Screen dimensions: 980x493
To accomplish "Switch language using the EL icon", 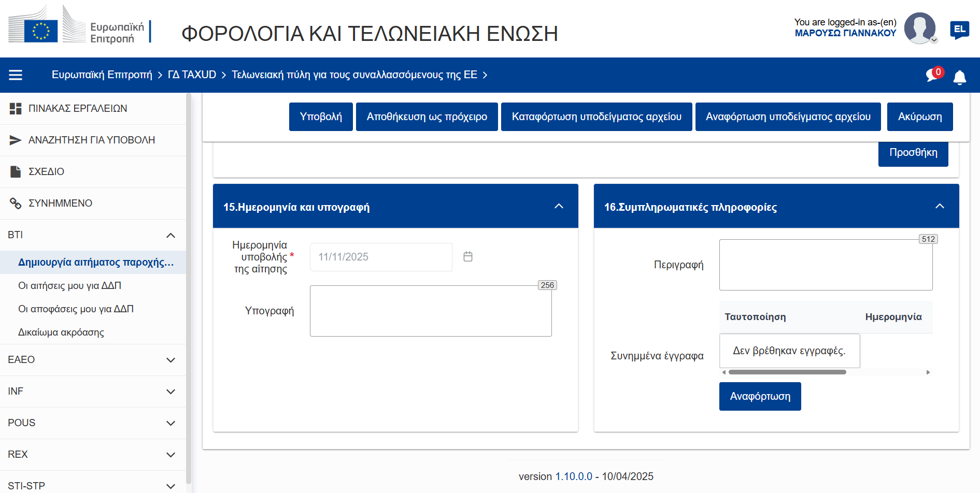I will click(x=959, y=30).
